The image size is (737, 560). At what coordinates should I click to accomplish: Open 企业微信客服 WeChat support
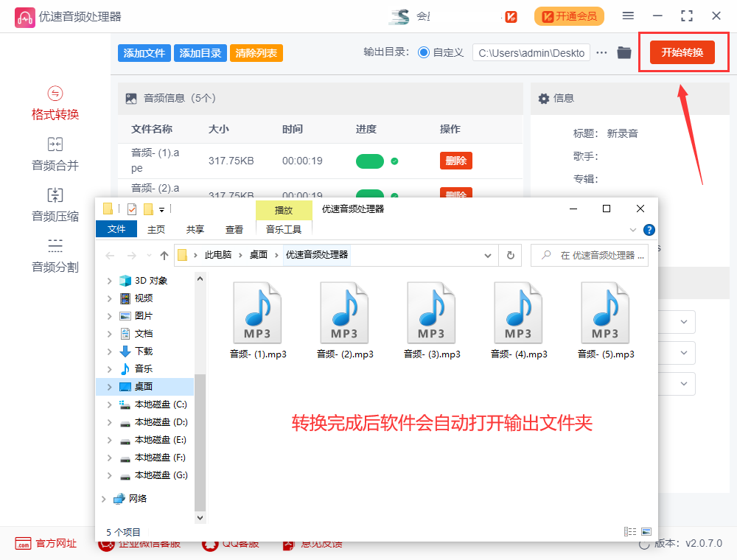click(x=144, y=544)
